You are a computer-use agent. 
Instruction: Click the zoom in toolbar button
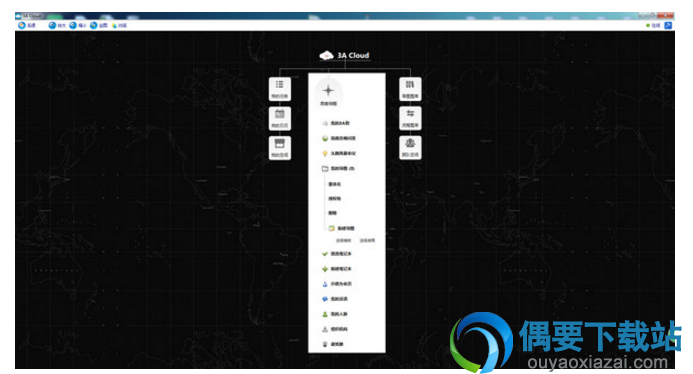click(x=57, y=25)
